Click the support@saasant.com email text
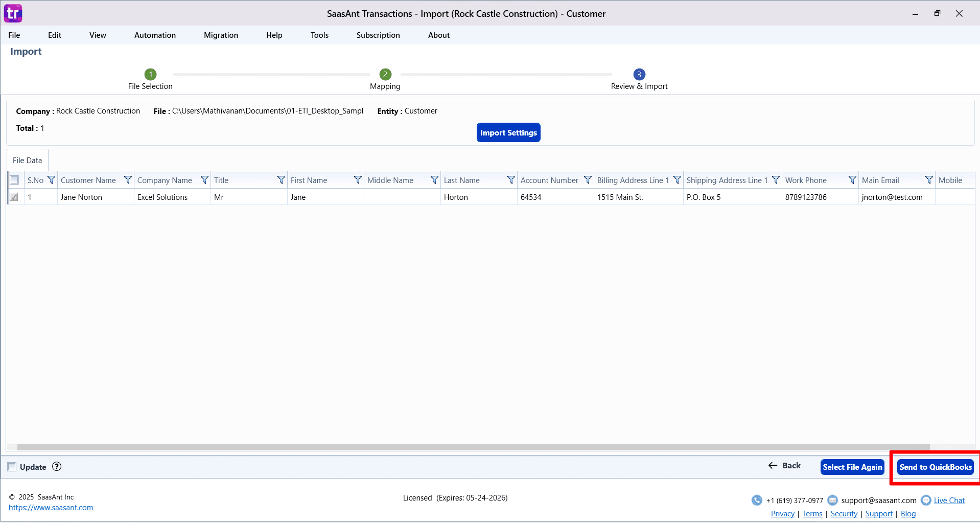 (x=879, y=501)
